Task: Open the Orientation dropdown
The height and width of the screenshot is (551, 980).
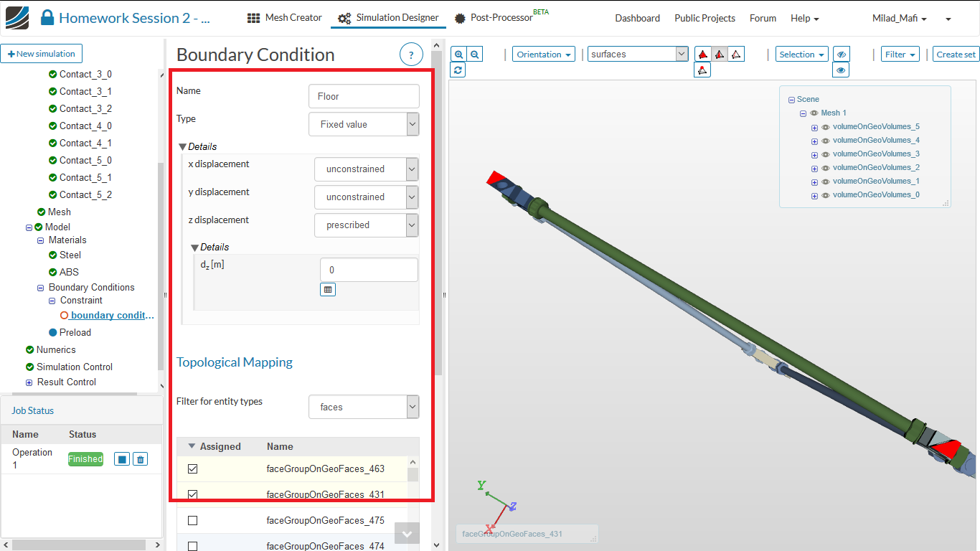Action: click(x=545, y=55)
